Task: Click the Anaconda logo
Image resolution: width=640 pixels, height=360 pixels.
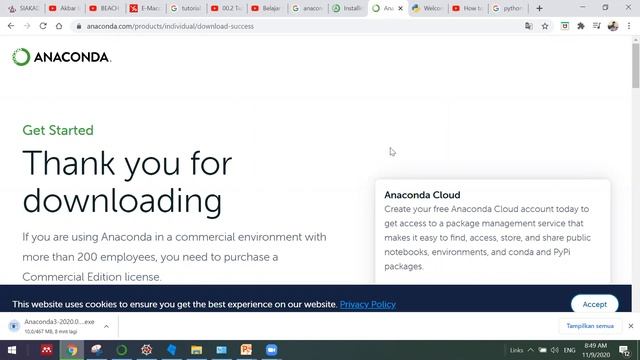Action: pyautogui.click(x=62, y=57)
